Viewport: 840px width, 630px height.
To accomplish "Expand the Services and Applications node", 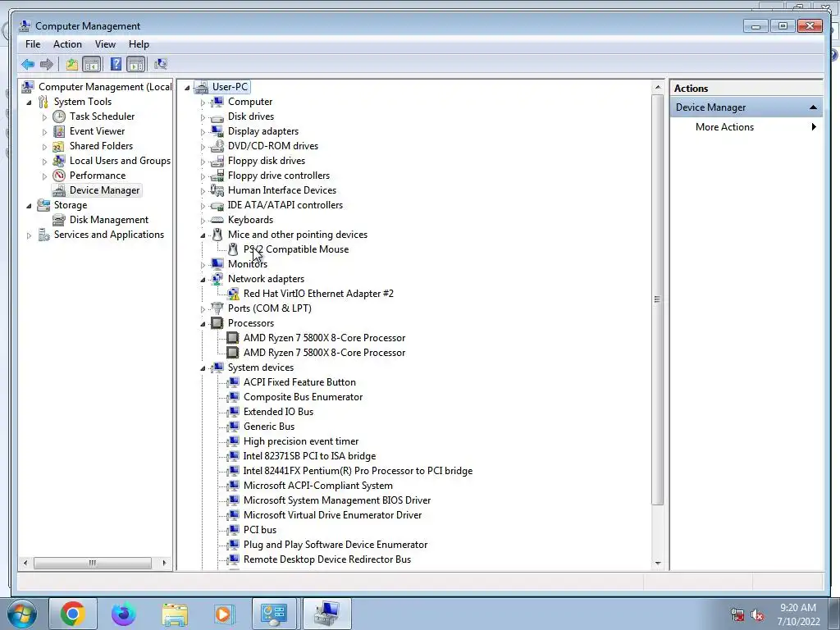I will pyautogui.click(x=29, y=235).
